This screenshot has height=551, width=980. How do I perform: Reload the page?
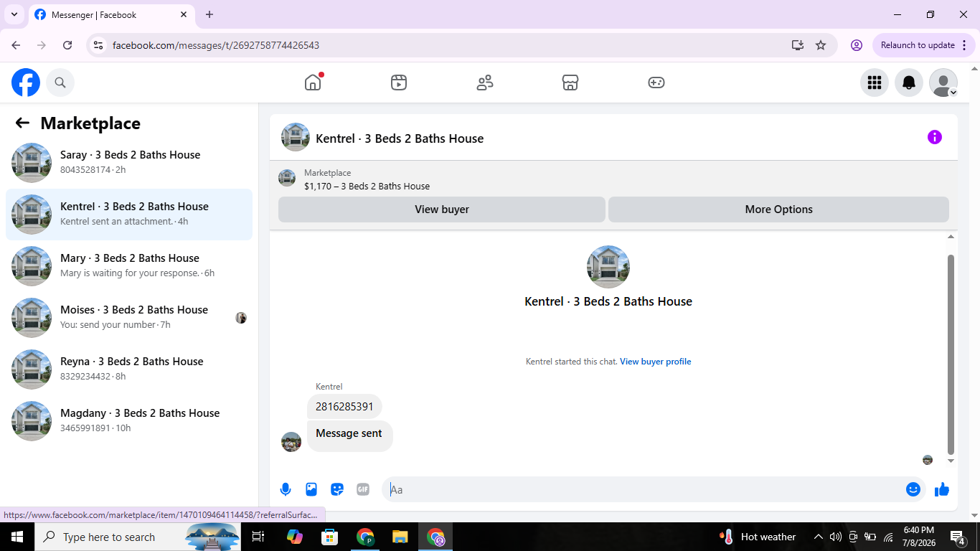coord(67,45)
